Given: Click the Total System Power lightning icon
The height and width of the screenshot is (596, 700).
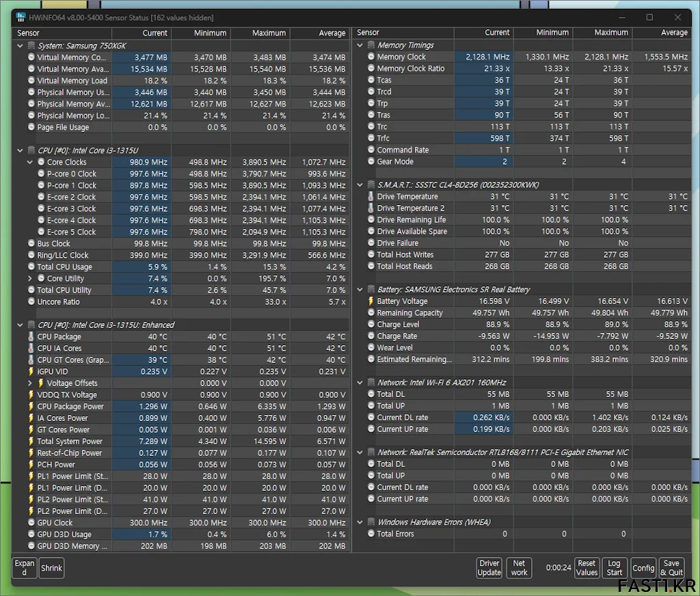Looking at the screenshot, I should 31,441.
